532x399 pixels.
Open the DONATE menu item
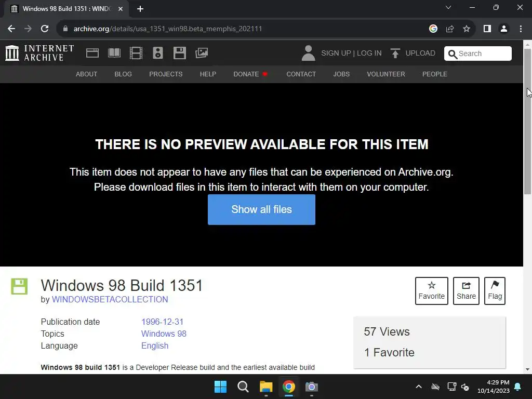coord(250,74)
